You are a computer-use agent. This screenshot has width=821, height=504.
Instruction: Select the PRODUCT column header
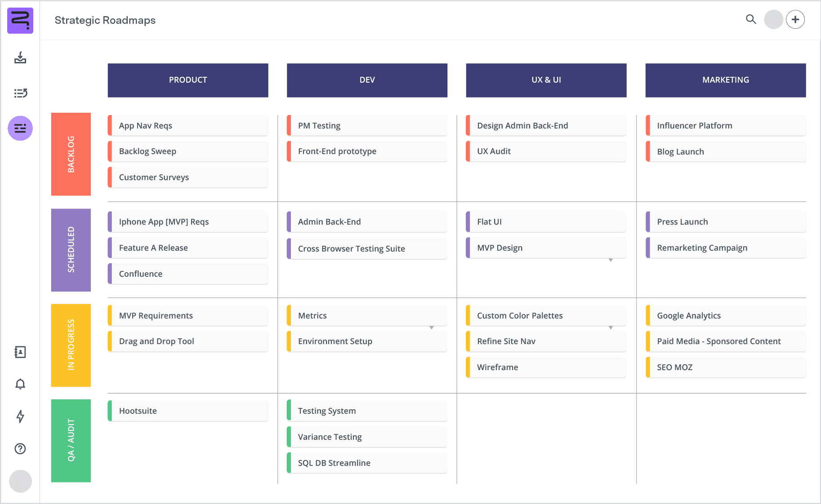pyautogui.click(x=187, y=80)
